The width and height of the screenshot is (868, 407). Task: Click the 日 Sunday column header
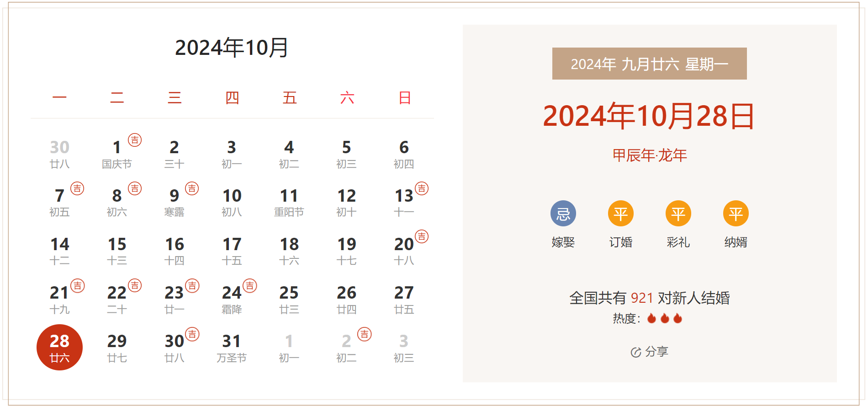point(405,98)
